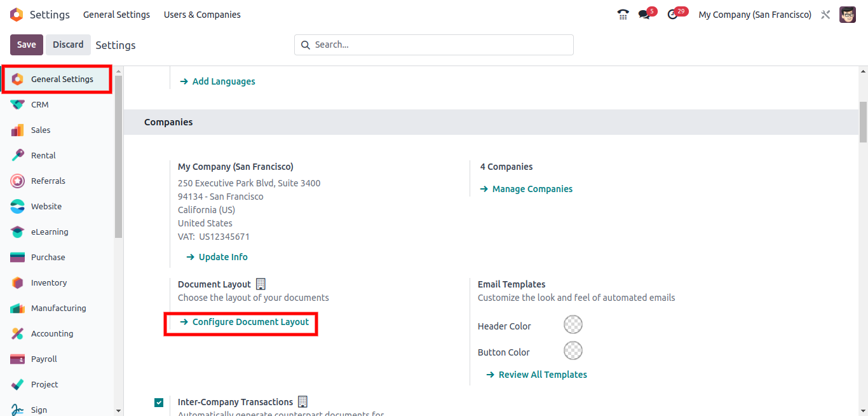Click the Discard button

(68, 45)
